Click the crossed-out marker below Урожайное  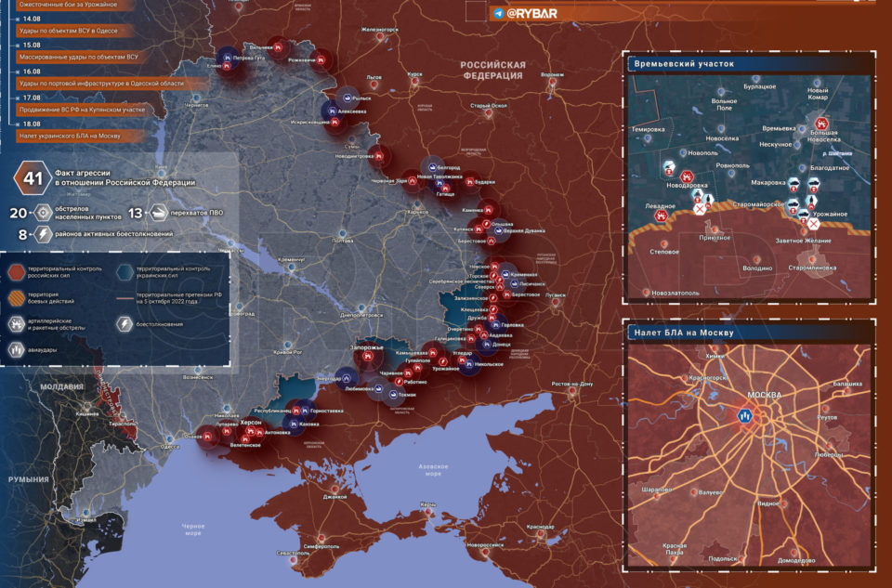point(813,224)
